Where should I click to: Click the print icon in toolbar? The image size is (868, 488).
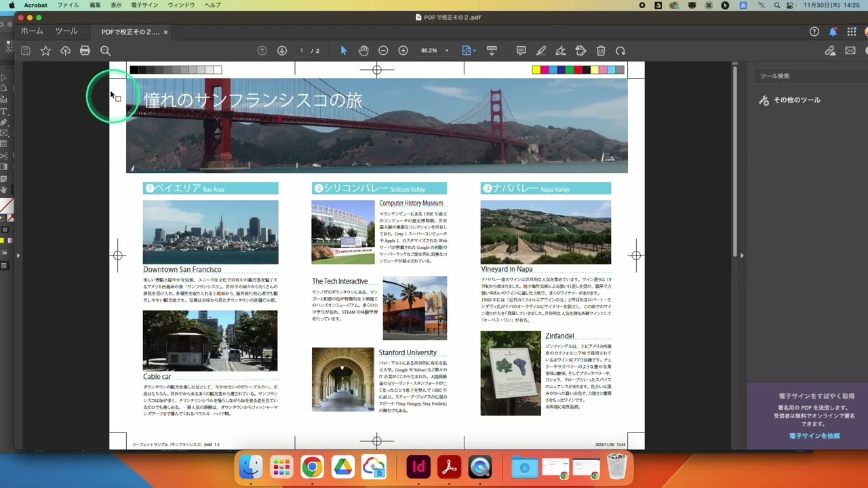pyautogui.click(x=85, y=51)
